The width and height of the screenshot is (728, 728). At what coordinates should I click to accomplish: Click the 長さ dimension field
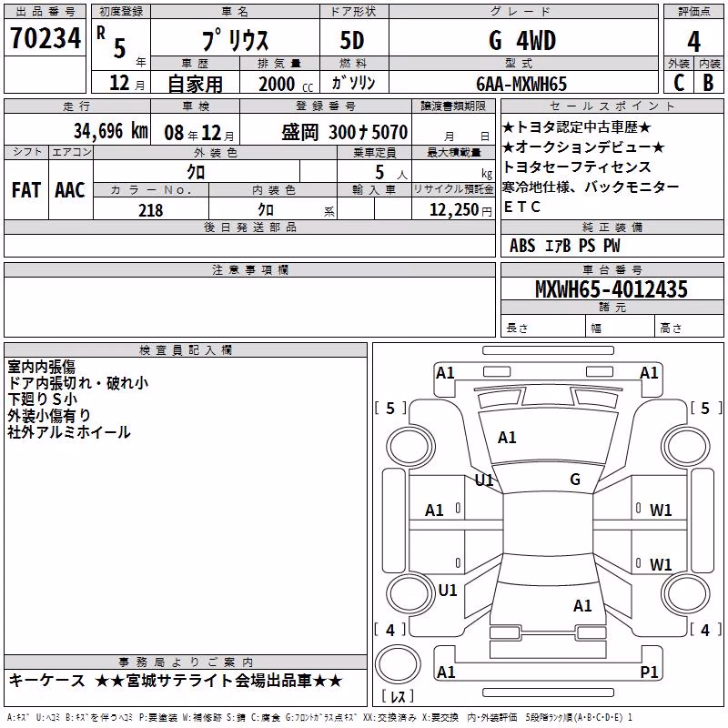click(x=543, y=326)
